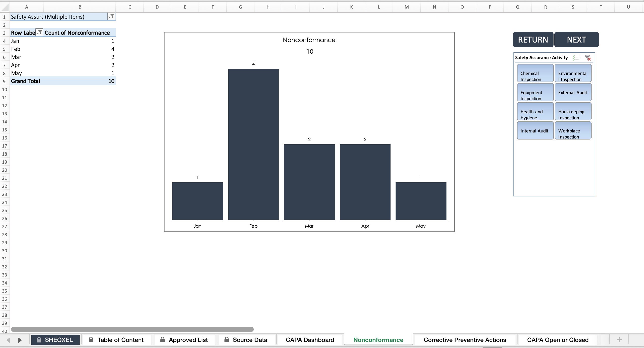Open the Multiple Items report filter dropdown
This screenshot has width=644, height=348.
point(111,16)
